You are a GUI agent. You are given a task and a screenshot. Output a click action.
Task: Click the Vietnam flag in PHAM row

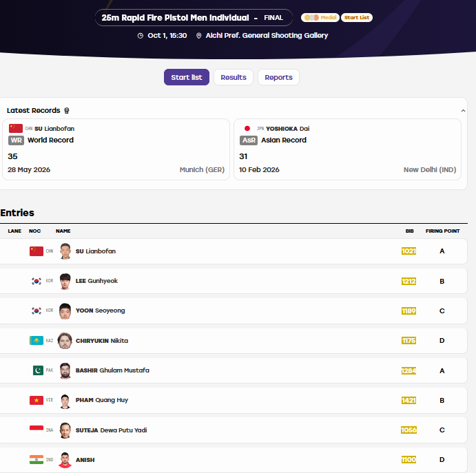tap(37, 400)
